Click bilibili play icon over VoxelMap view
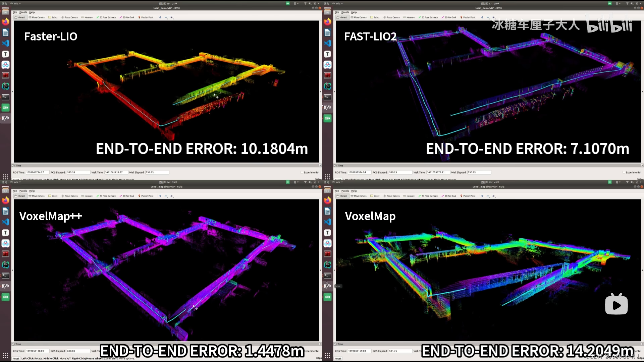This screenshot has width=644, height=362. (616, 304)
